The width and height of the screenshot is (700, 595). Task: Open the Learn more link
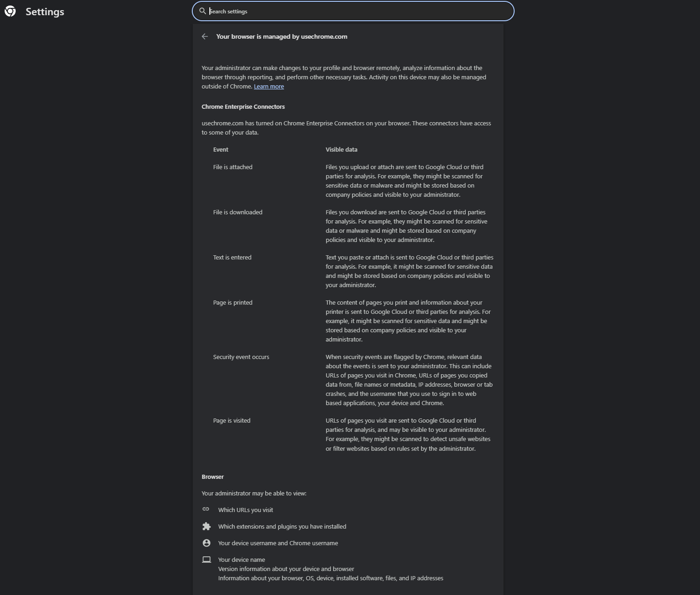click(269, 87)
